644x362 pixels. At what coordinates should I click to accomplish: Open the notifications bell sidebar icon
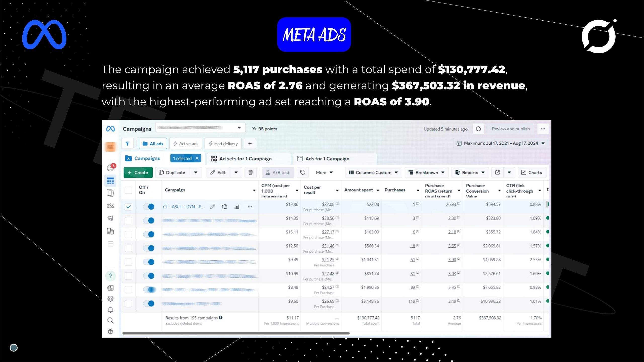coord(110,310)
